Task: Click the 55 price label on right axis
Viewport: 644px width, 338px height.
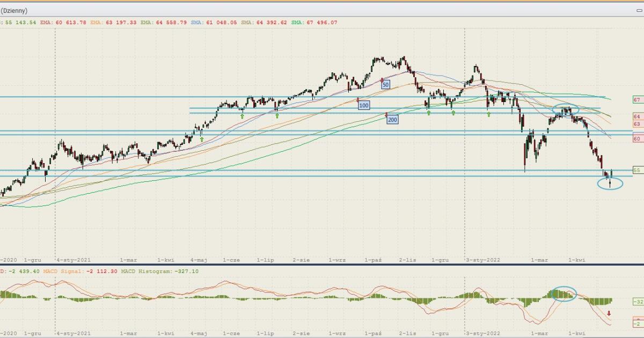Action: [637, 170]
